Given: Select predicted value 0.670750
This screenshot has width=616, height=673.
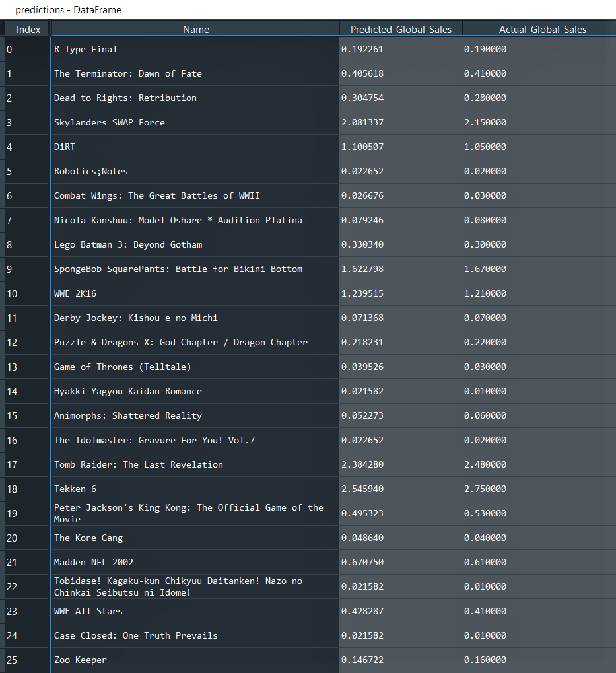Looking at the screenshot, I should (x=400, y=563).
